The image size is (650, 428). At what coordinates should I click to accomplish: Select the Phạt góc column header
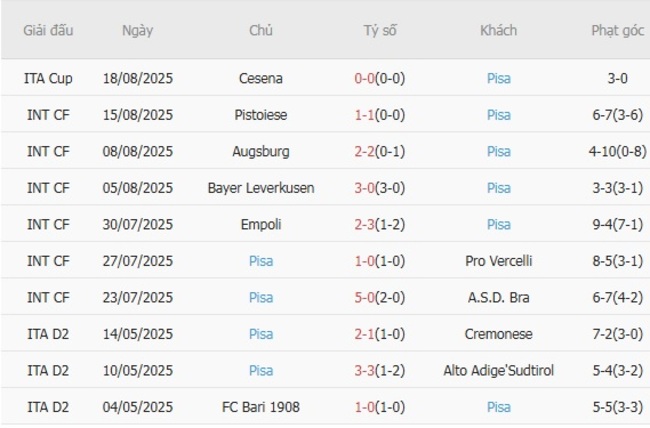(617, 30)
